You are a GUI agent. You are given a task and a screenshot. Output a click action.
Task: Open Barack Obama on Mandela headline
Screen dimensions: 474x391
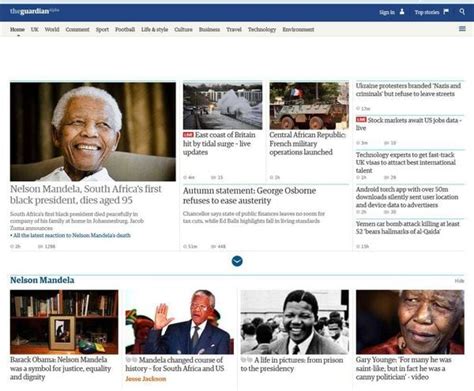click(60, 368)
